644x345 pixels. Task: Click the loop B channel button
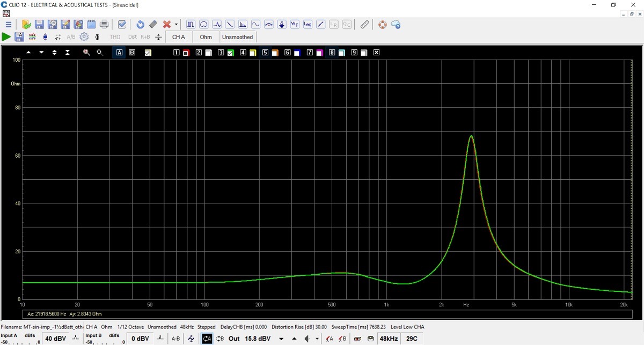click(x=219, y=339)
